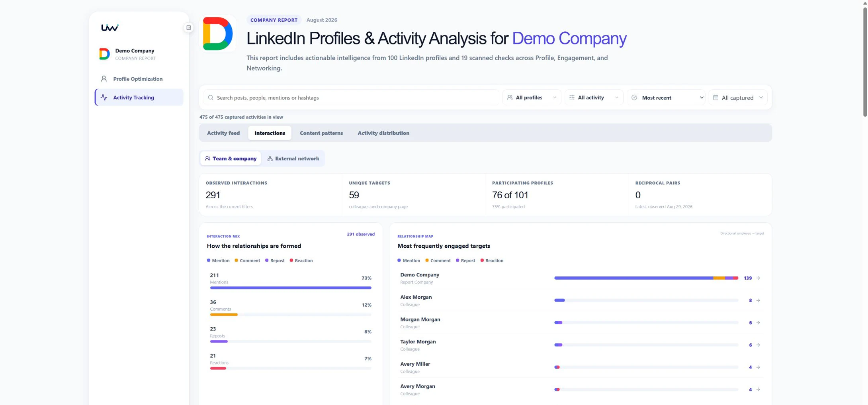Click the Reactions progress bar
868x405 pixels.
291,368
